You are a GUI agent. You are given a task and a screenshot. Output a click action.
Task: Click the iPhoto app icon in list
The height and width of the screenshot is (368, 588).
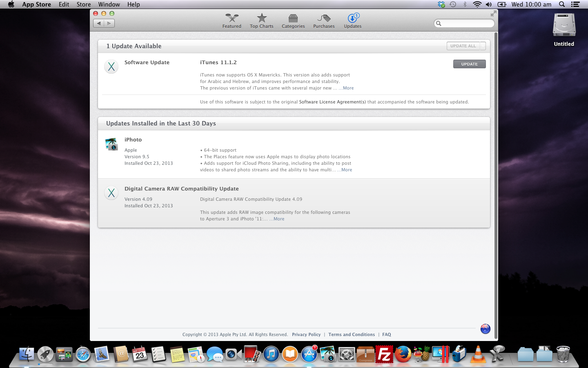[x=111, y=144]
